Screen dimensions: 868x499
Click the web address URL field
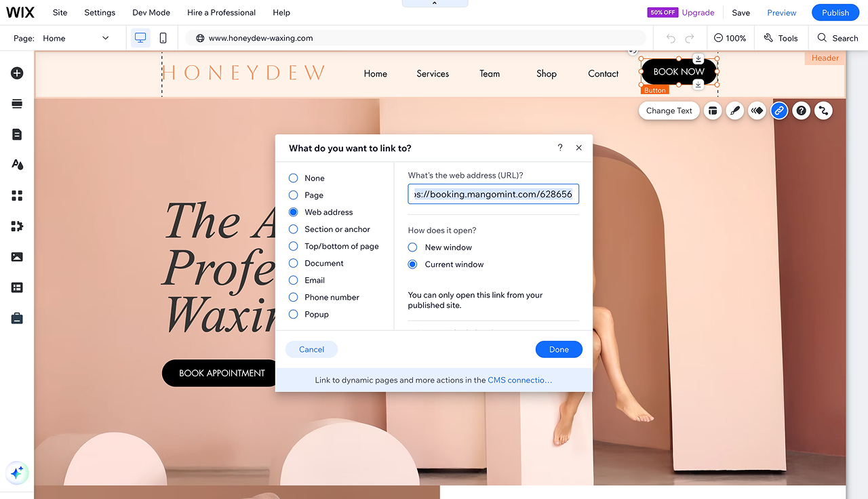494,194
